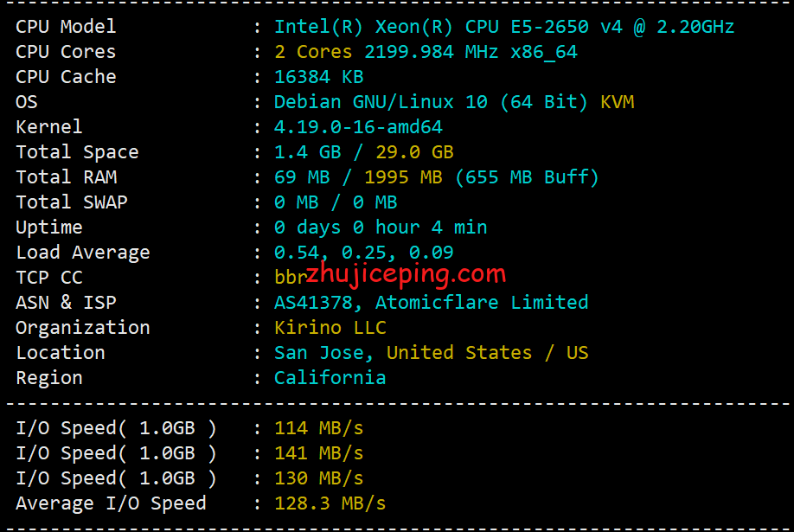Select the '0 days 0 hour 4 min' value
Viewport: 794px width, 532px height.
381,227
